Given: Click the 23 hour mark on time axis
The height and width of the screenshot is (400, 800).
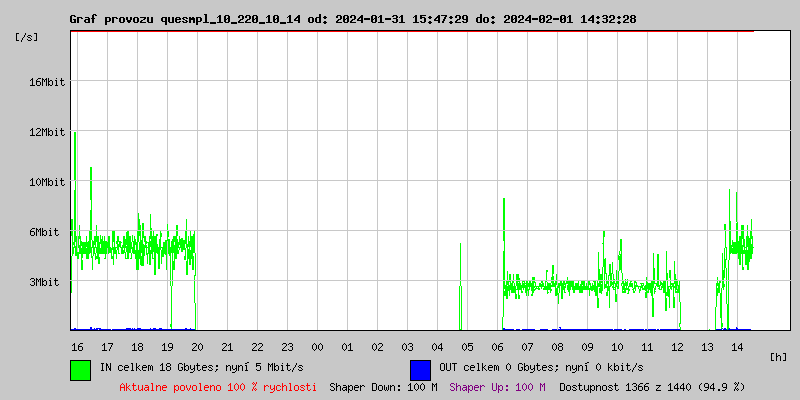Looking at the screenshot, I should click(x=287, y=346).
